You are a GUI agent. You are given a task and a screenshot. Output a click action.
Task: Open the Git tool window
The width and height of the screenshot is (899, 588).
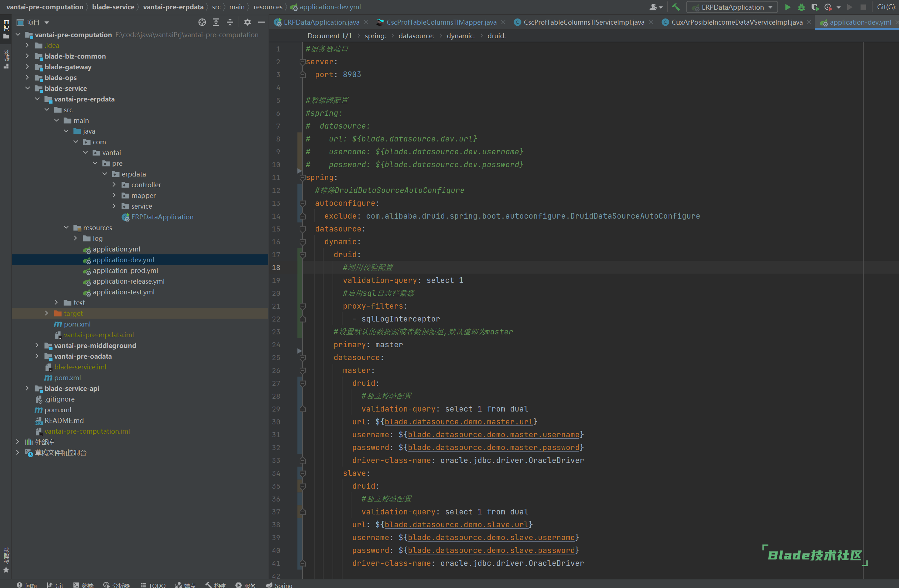[x=55, y=585]
